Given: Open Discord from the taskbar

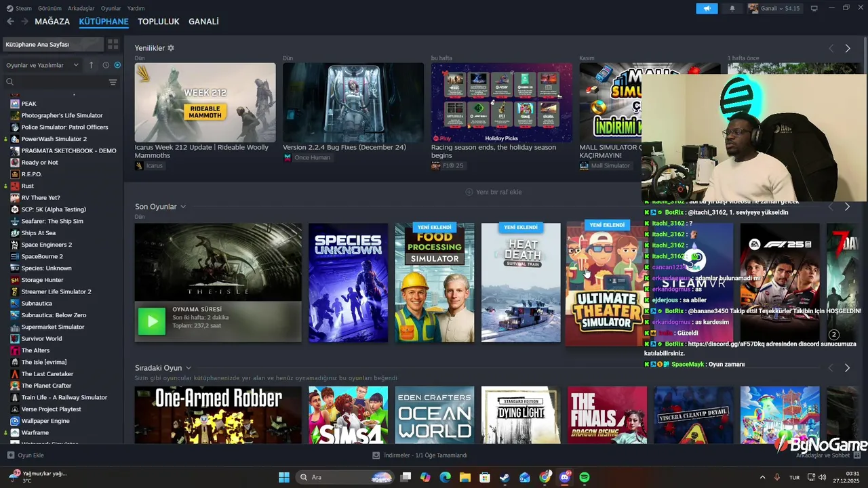Looking at the screenshot, I should click(x=565, y=477).
